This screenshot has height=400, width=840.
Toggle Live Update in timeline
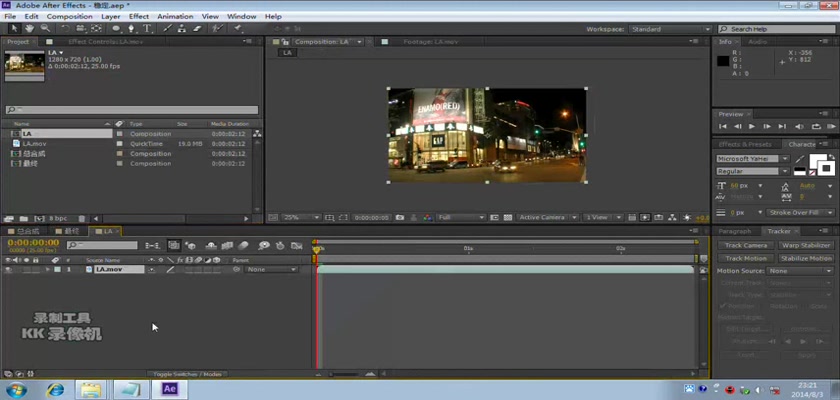point(174,245)
